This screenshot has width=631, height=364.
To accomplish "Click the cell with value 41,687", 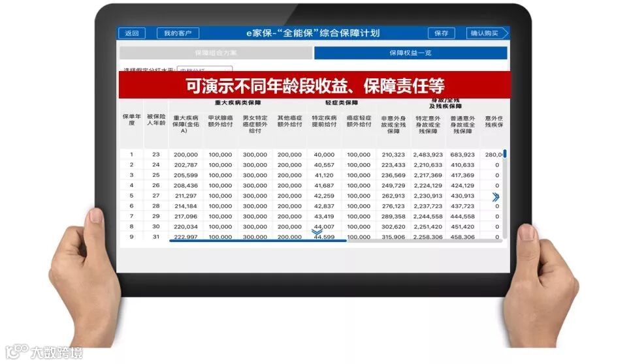I will coord(324,186).
